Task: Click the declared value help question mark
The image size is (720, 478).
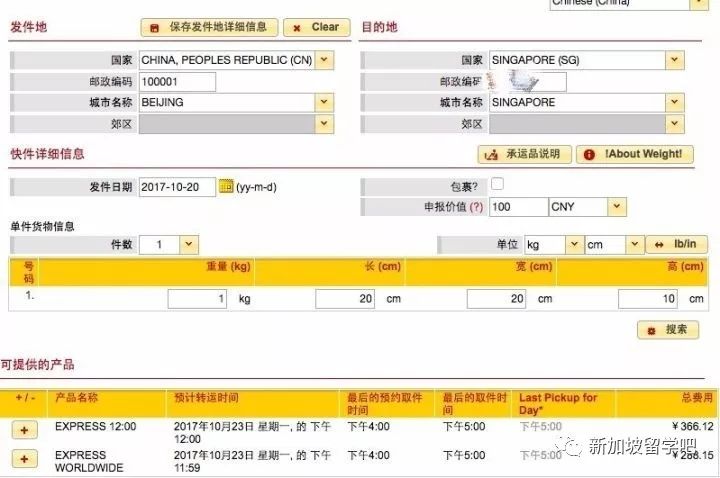Action: pyautogui.click(x=476, y=207)
